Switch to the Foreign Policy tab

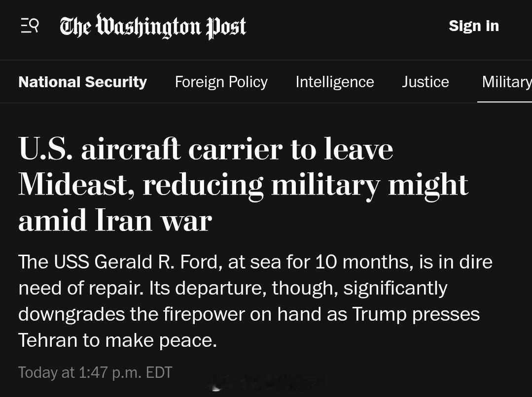(x=221, y=82)
